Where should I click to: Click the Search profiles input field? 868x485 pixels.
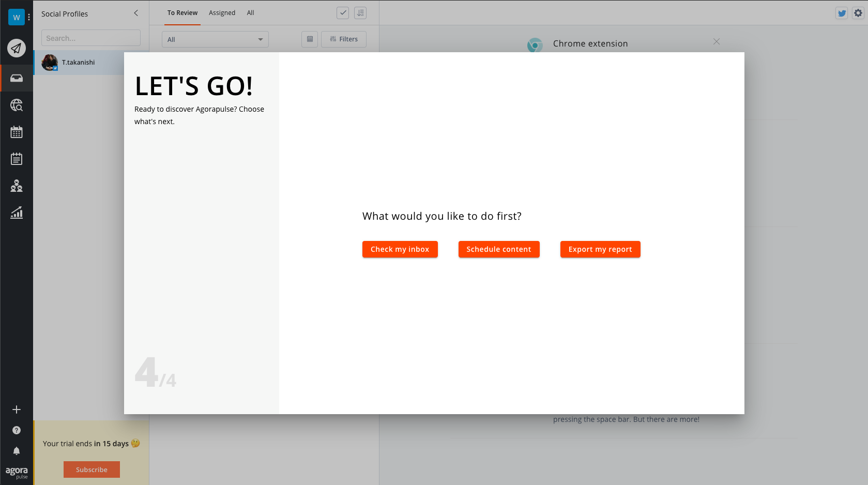pos(91,38)
